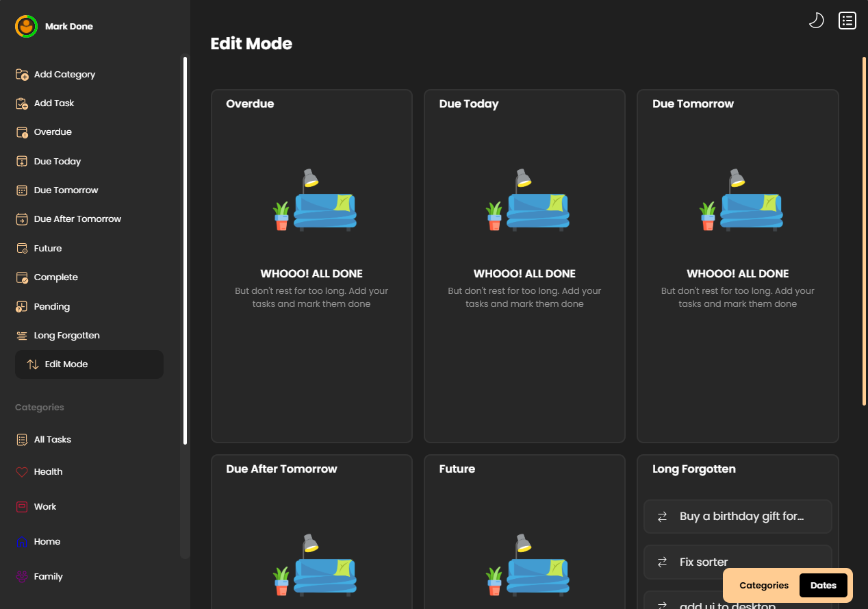
Task: Click the 'Fix sorter' task card
Action: pyautogui.click(x=738, y=562)
